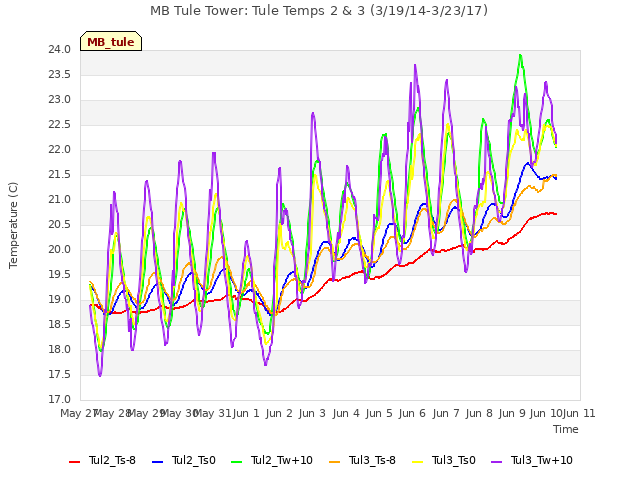Click the May 31 x-axis date label
The image size is (640, 480).
pyautogui.click(x=212, y=413)
